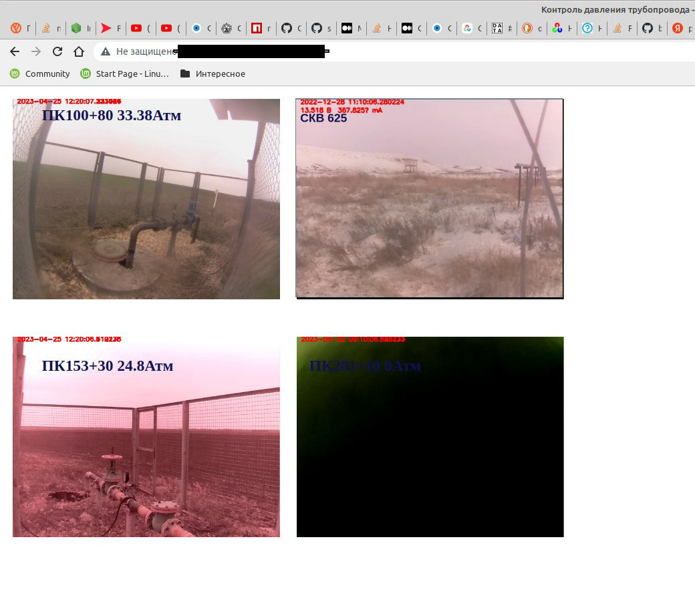Switch to the tab with DATA icon
Screen dimensions: 695x616
pos(497,28)
